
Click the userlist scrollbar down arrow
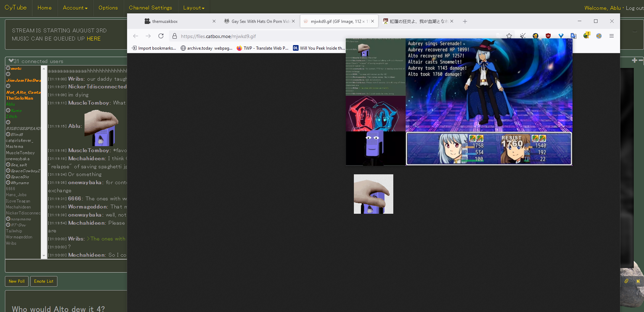[x=44, y=256]
